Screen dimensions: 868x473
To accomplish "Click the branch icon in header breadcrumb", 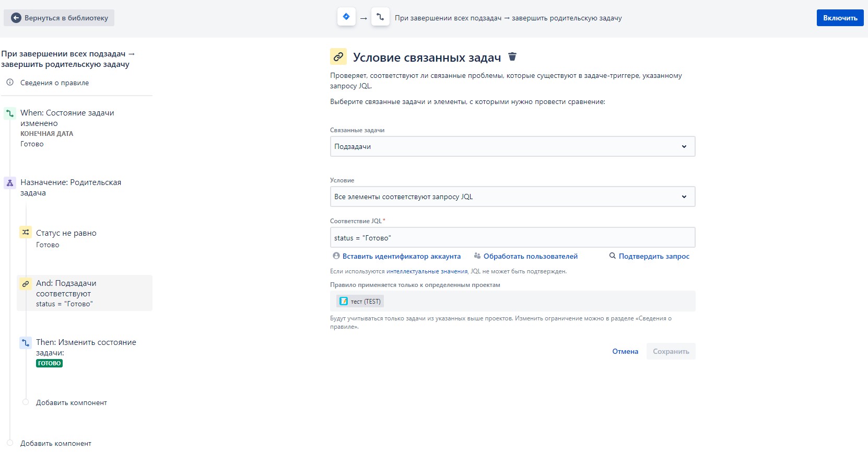I will coord(380,17).
